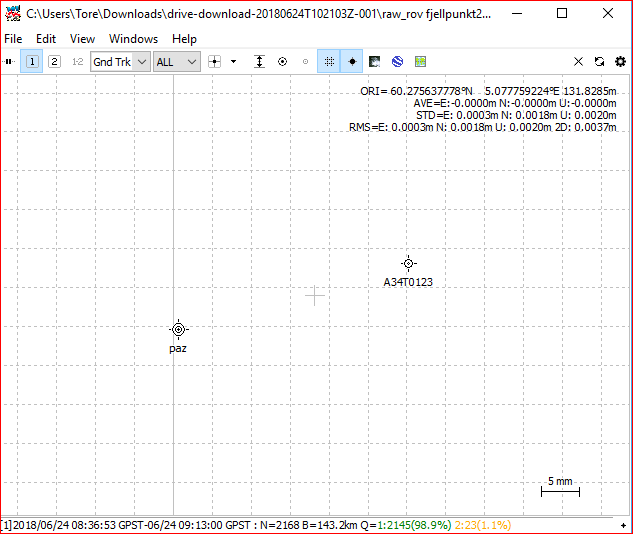Click the fit horizontal circle-target icon
This screenshot has width=633, height=534.
pos(283,62)
